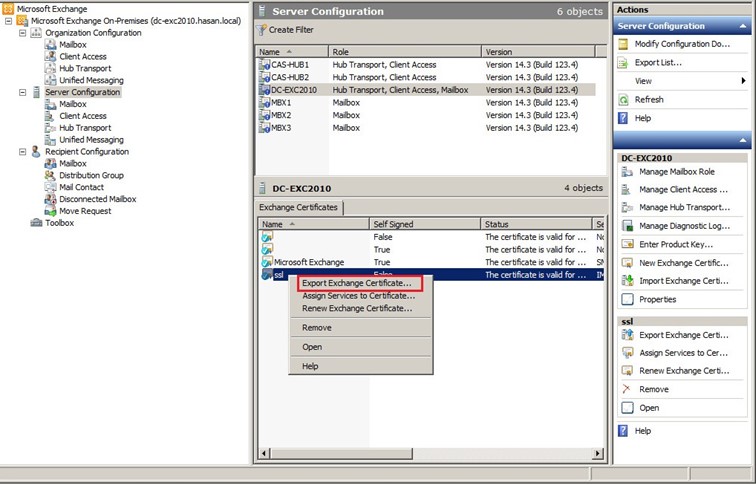
Task: Select Mailbox under Recipient Configuration
Action: click(x=73, y=163)
